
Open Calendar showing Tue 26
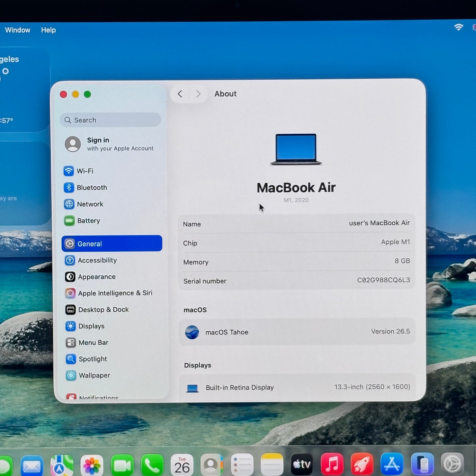182,465
